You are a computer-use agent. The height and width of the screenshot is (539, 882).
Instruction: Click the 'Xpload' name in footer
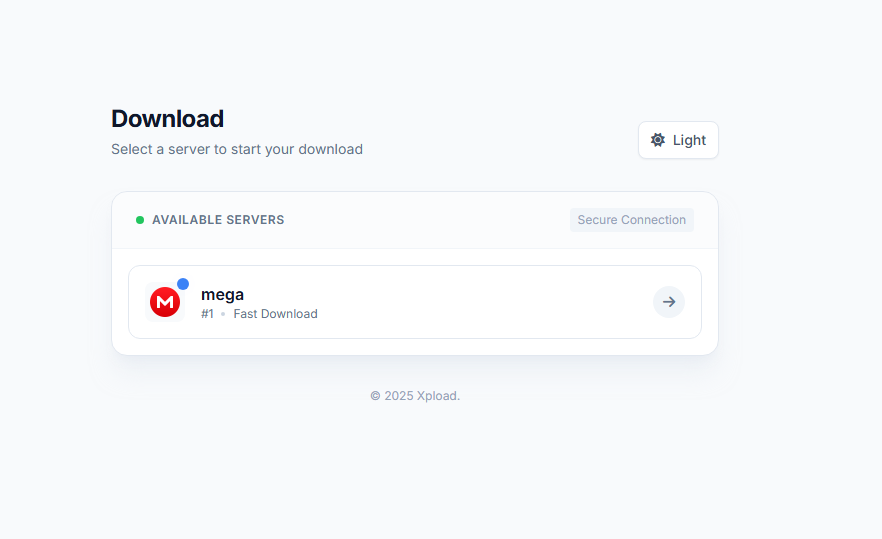[438, 396]
